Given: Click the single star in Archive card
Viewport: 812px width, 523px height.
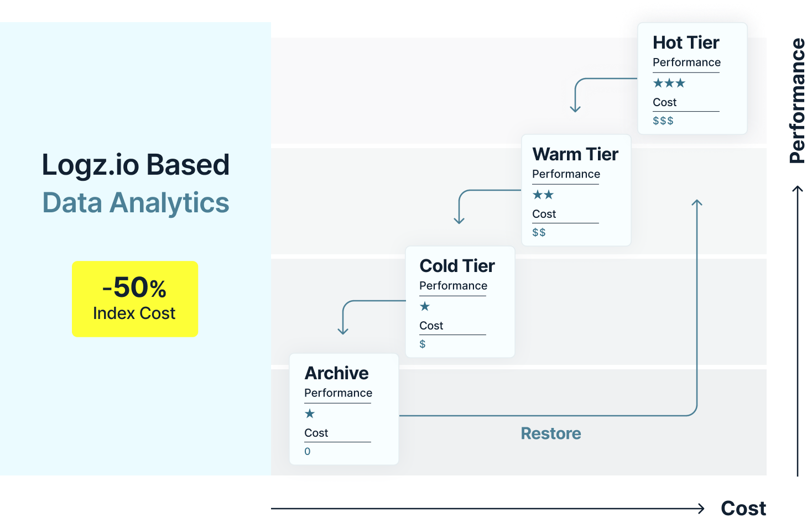Looking at the screenshot, I should 310,414.
